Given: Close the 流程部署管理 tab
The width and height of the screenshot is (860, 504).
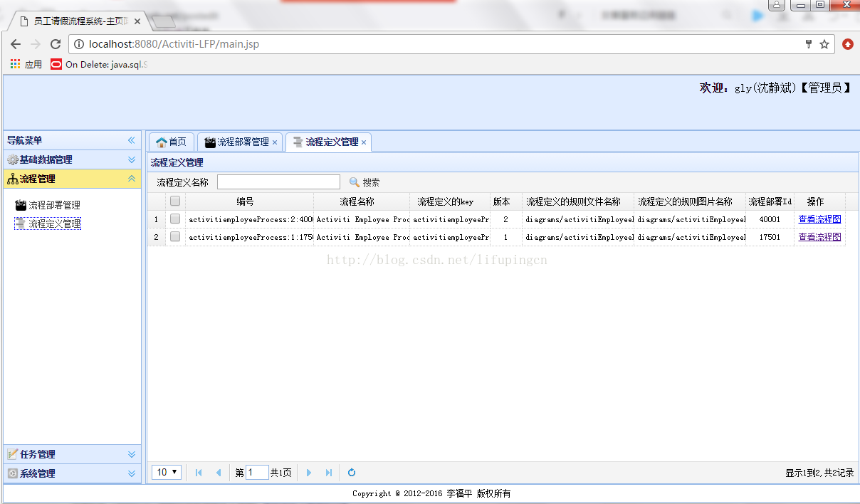Looking at the screenshot, I should [x=275, y=142].
